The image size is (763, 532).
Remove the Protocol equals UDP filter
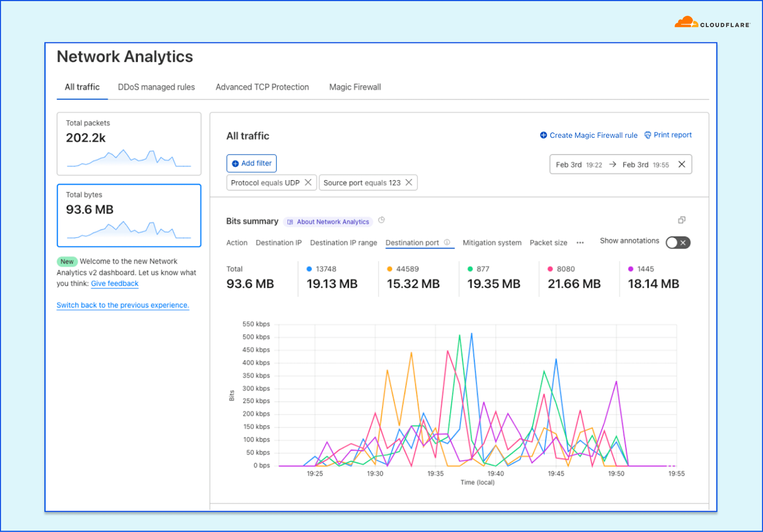click(x=308, y=182)
